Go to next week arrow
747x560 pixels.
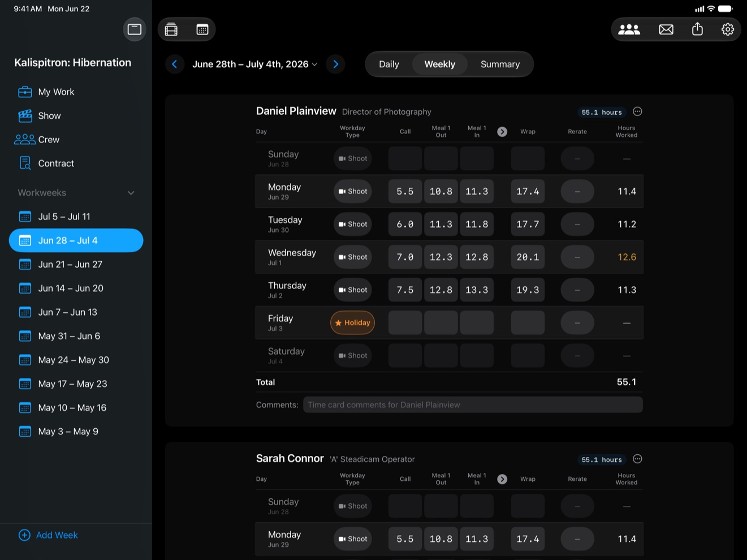pos(336,64)
